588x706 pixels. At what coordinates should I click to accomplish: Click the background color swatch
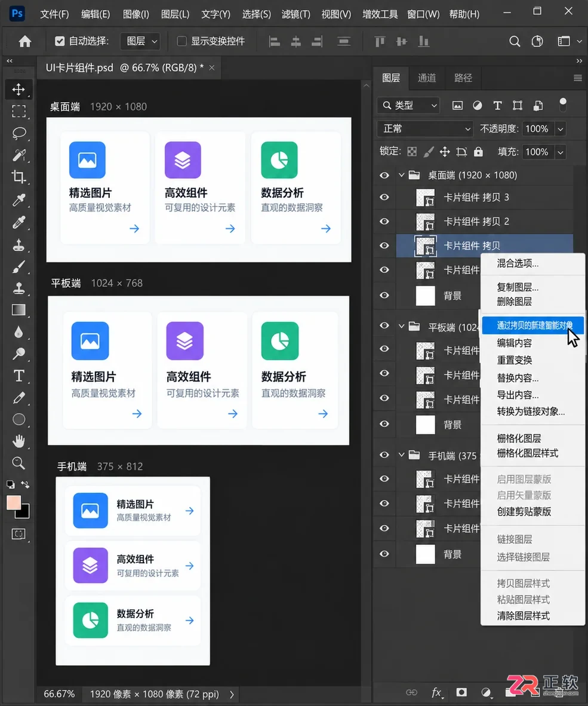[x=24, y=513]
